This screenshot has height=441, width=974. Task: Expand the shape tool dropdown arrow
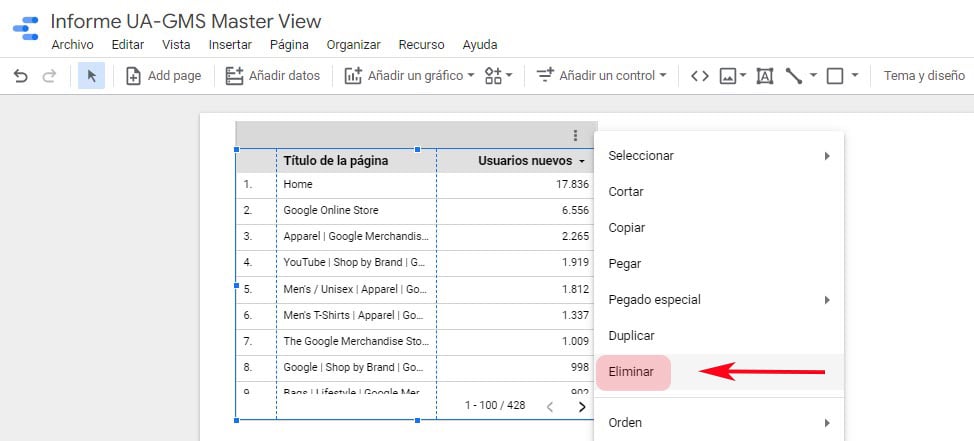point(855,76)
